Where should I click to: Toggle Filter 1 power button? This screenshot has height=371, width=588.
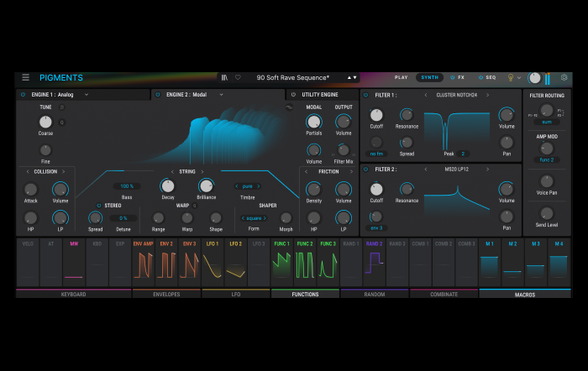pyautogui.click(x=366, y=95)
